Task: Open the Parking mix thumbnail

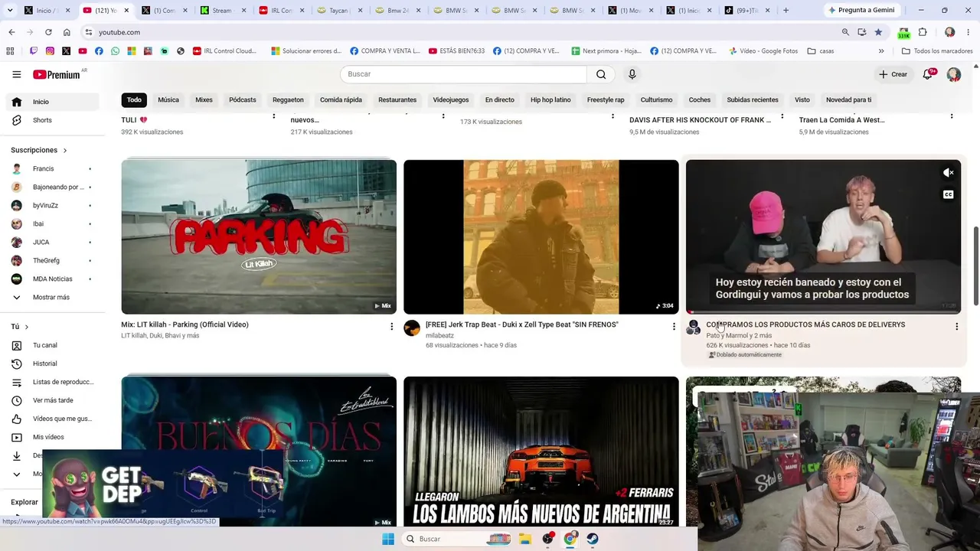Action: click(259, 237)
